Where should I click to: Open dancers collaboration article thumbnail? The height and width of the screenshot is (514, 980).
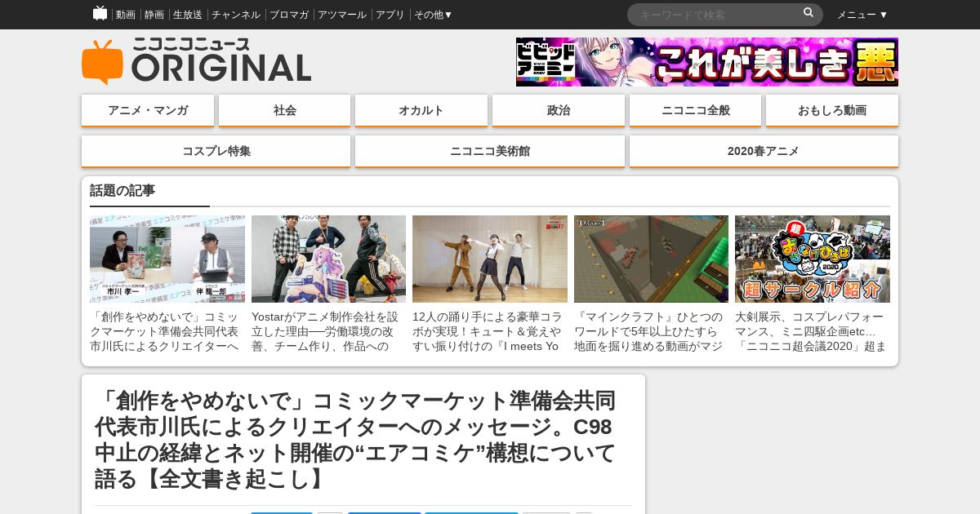point(490,259)
